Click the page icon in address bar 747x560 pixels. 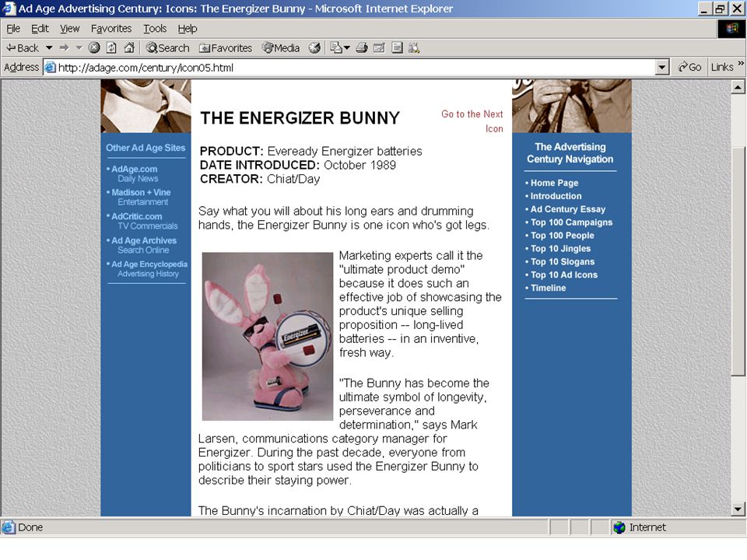pyautogui.click(x=50, y=68)
